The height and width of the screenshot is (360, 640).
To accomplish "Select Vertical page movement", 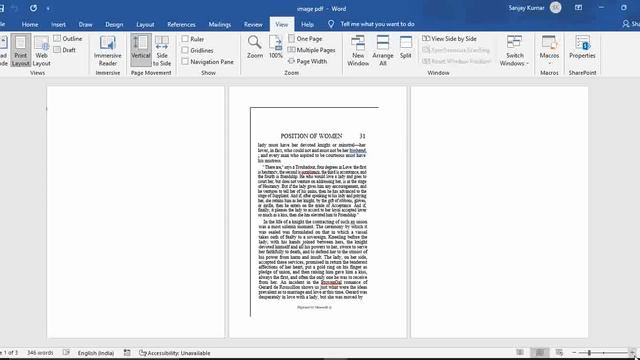I will 141,51.
